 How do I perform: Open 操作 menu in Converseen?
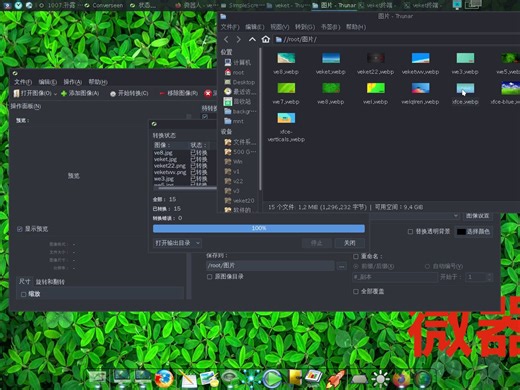tap(72, 82)
